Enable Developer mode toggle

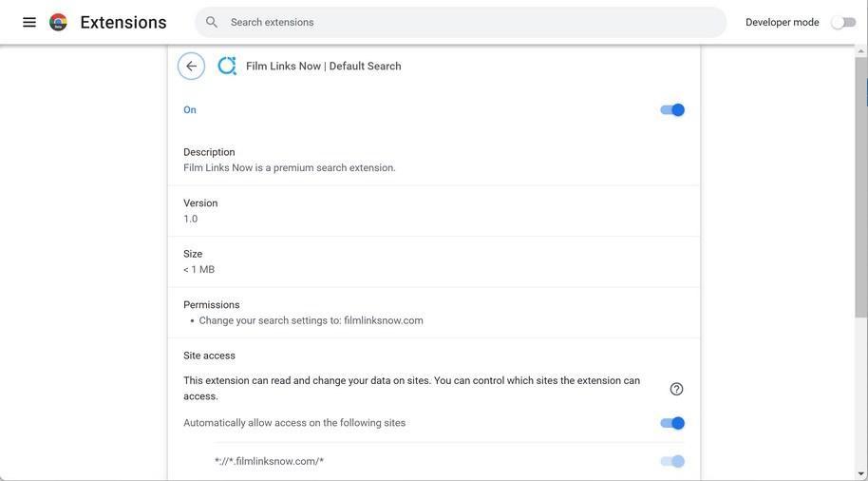[x=842, y=22]
